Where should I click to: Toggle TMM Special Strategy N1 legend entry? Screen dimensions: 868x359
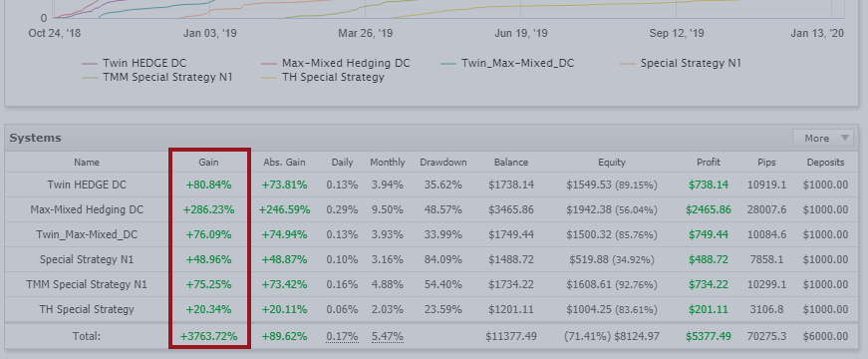[157, 77]
